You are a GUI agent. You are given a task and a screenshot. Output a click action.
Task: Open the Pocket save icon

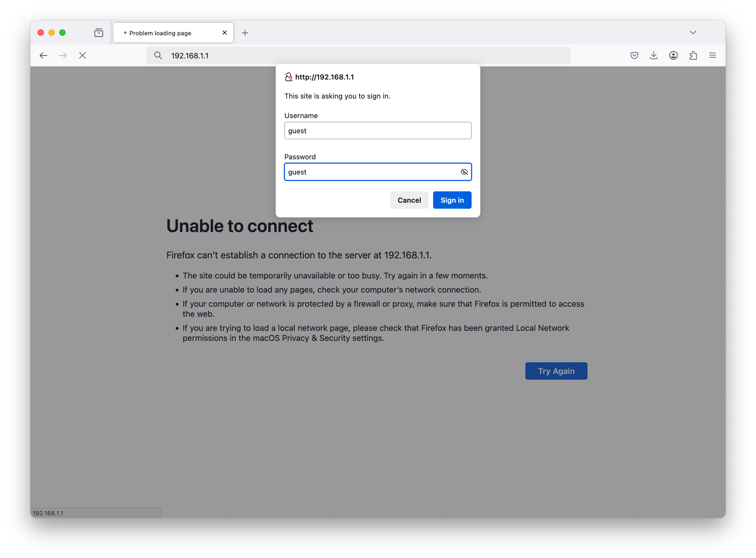(x=634, y=55)
